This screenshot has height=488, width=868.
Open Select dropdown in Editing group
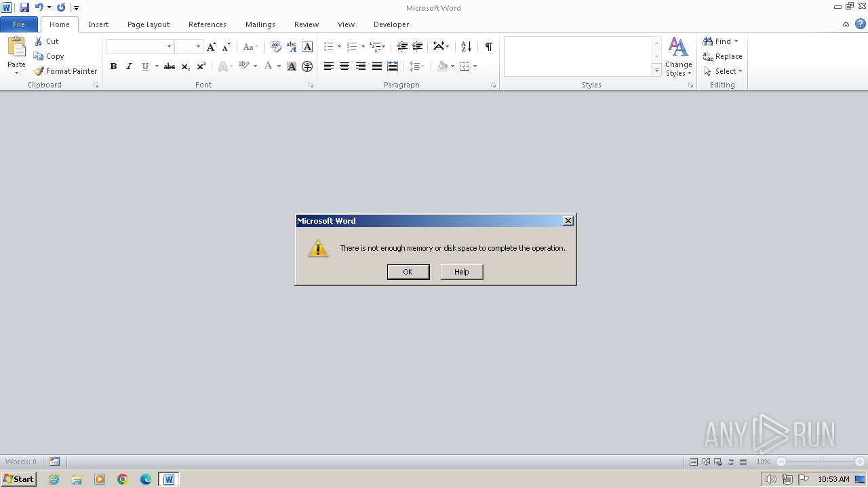[x=723, y=71]
